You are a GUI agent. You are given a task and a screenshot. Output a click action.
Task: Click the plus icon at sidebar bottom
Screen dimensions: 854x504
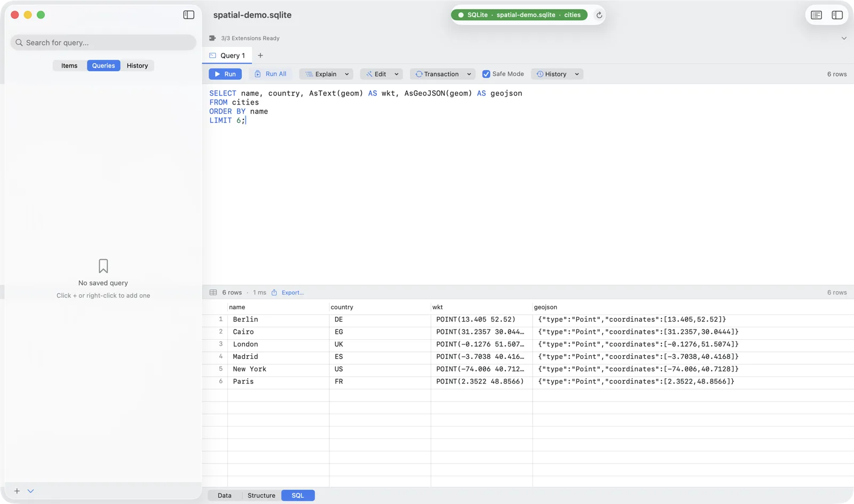17,491
